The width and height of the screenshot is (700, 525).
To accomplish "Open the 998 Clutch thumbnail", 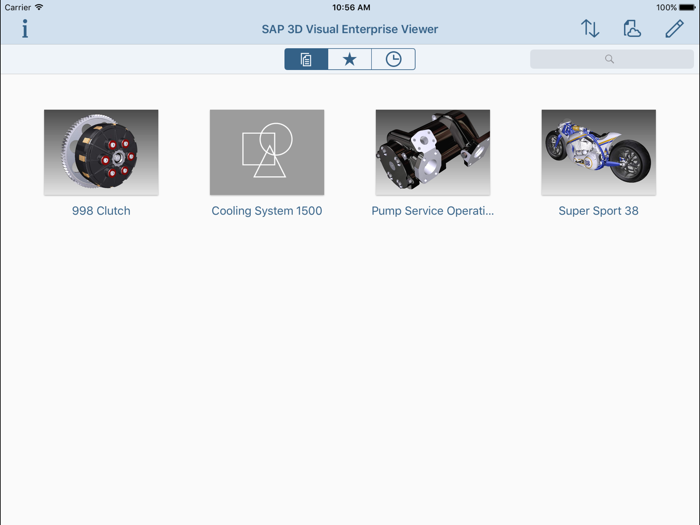I will pos(101,152).
